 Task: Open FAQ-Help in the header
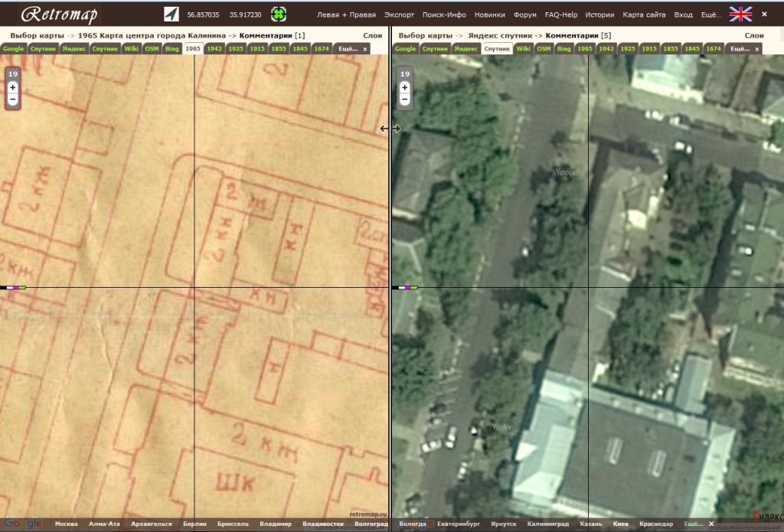point(561,15)
